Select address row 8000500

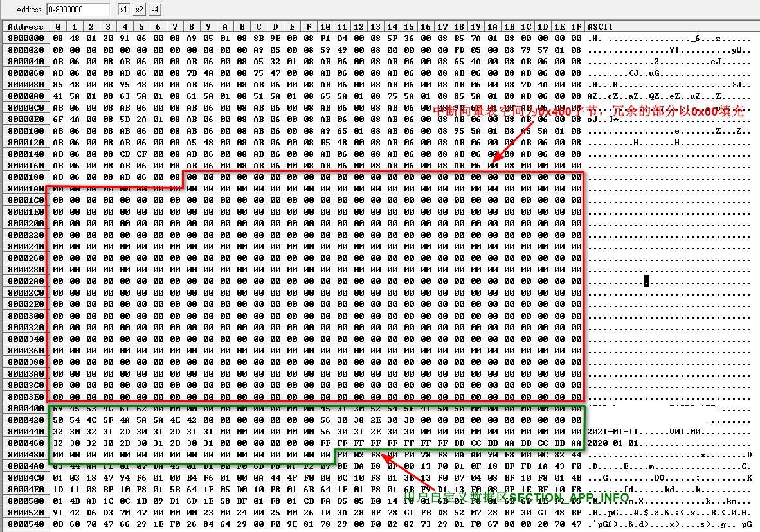pyautogui.click(x=26, y=501)
